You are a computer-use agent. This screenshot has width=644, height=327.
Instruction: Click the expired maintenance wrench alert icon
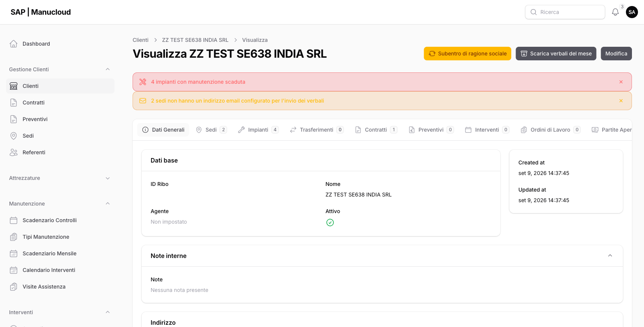143,82
